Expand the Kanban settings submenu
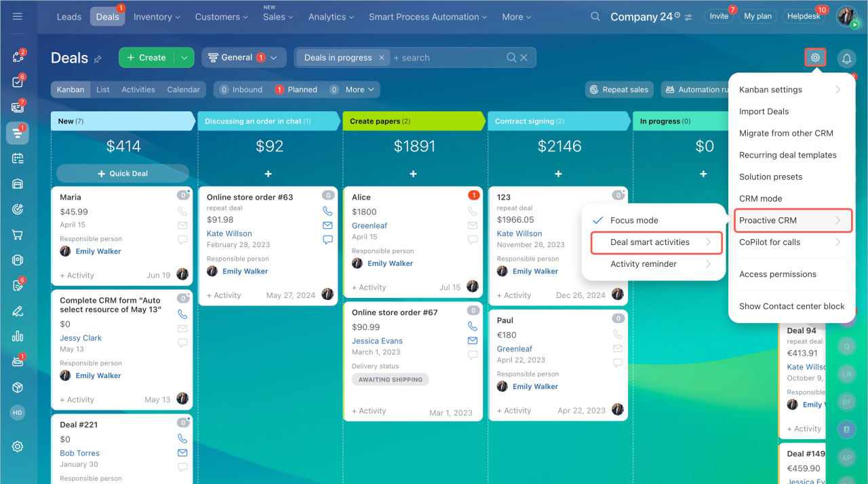The width and height of the screenshot is (868, 484). click(x=790, y=90)
